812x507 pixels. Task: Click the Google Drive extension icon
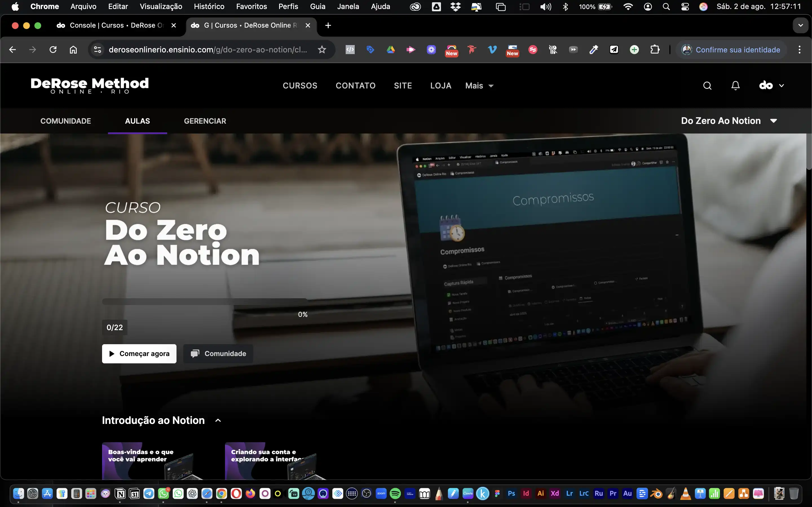click(x=390, y=50)
